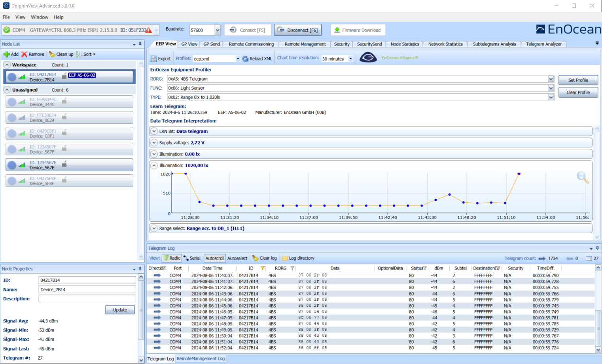Open the View menu
The width and height of the screenshot is (602, 364).
[x=20, y=17]
